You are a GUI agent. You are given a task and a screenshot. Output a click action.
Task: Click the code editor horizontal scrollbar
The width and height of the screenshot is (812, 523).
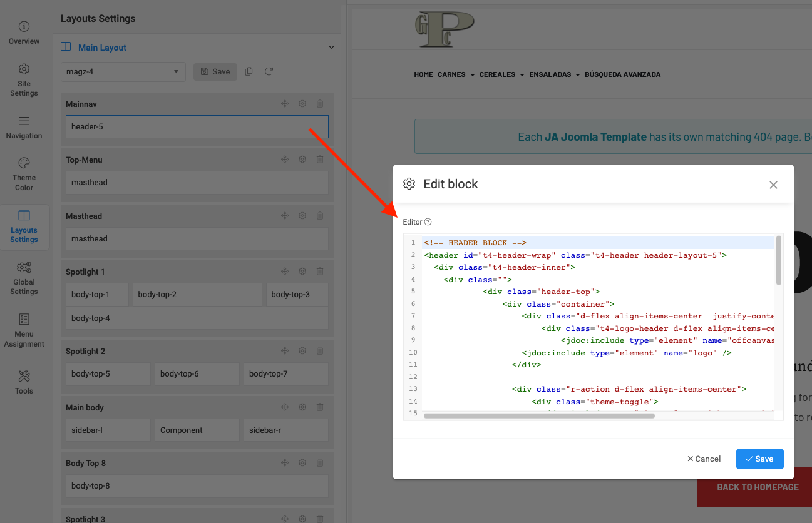pos(538,415)
